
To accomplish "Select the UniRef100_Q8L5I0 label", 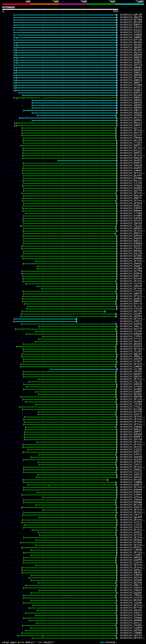I will pos(131,53).
